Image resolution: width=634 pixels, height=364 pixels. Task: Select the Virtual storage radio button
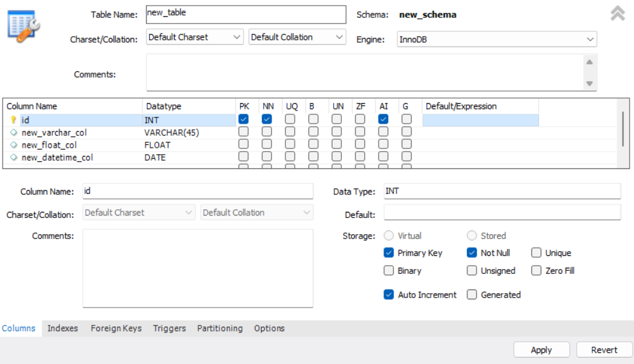388,235
